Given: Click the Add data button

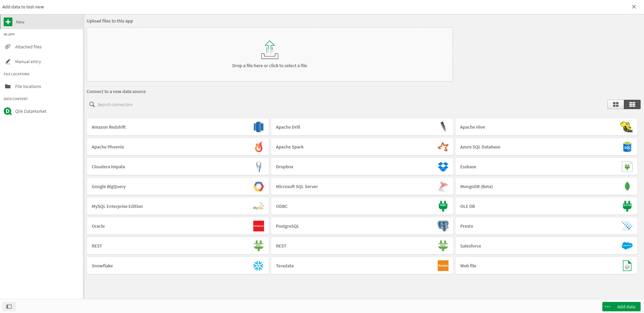Looking at the screenshot, I should [x=626, y=307].
